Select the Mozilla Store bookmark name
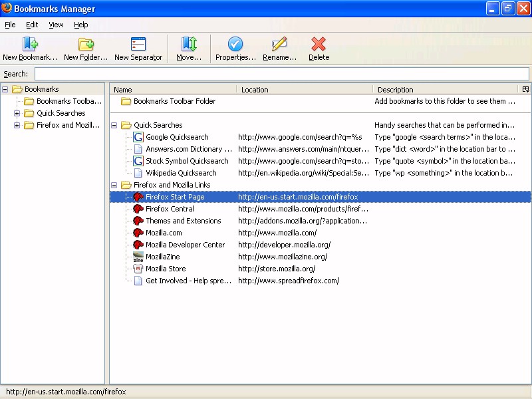532x399 pixels. (x=166, y=269)
